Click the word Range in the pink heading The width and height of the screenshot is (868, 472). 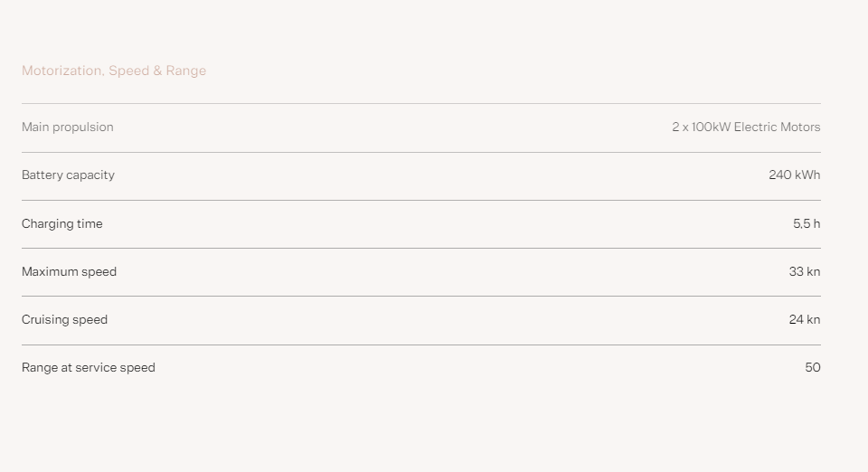tap(186, 71)
